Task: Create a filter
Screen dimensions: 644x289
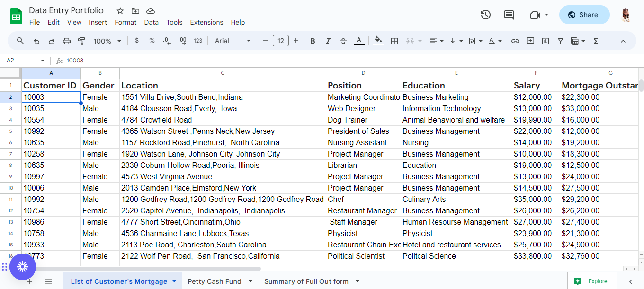Action: 561,41
